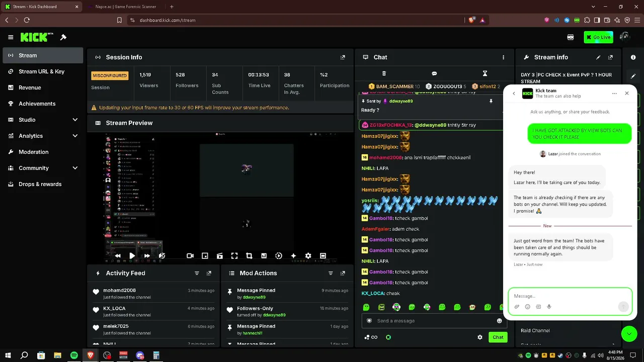Click the crop icon on stream preview
Screen dimensions: 644x362
pos(249,256)
